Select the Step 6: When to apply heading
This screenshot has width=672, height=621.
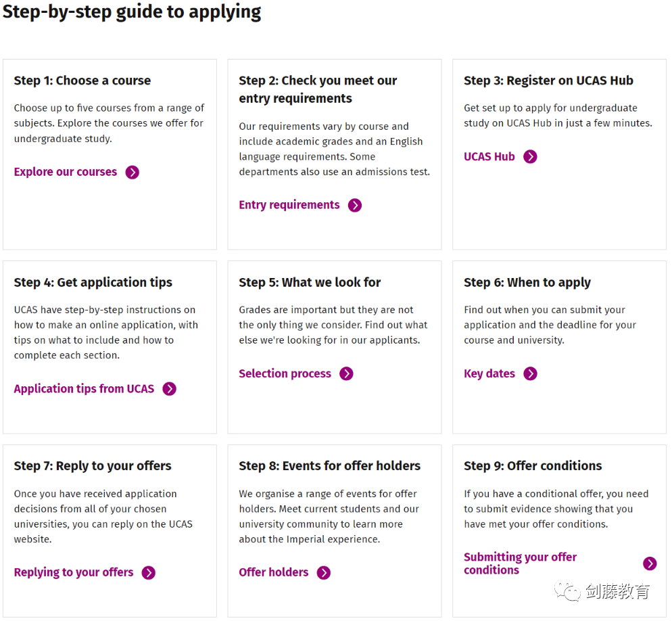[527, 283]
